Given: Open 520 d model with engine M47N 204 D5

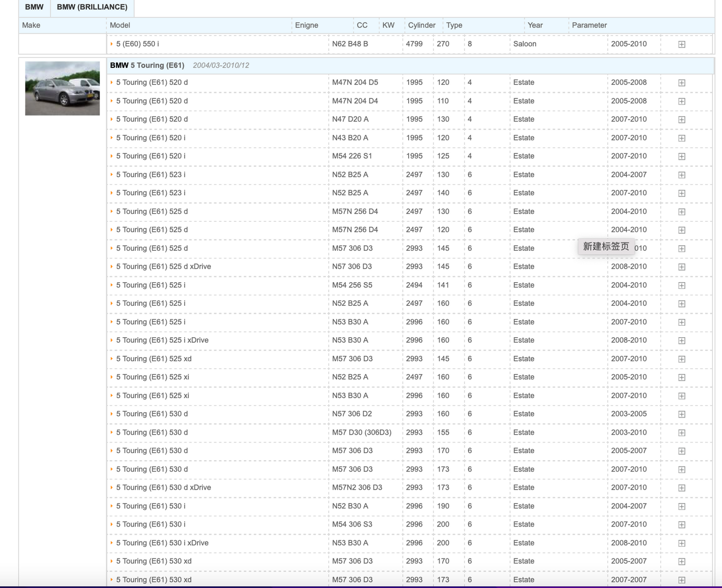Looking at the screenshot, I should [152, 82].
